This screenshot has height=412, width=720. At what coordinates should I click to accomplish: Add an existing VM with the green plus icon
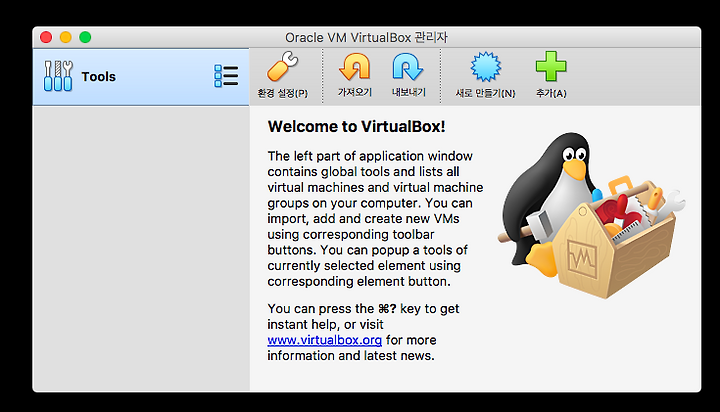tap(551, 67)
